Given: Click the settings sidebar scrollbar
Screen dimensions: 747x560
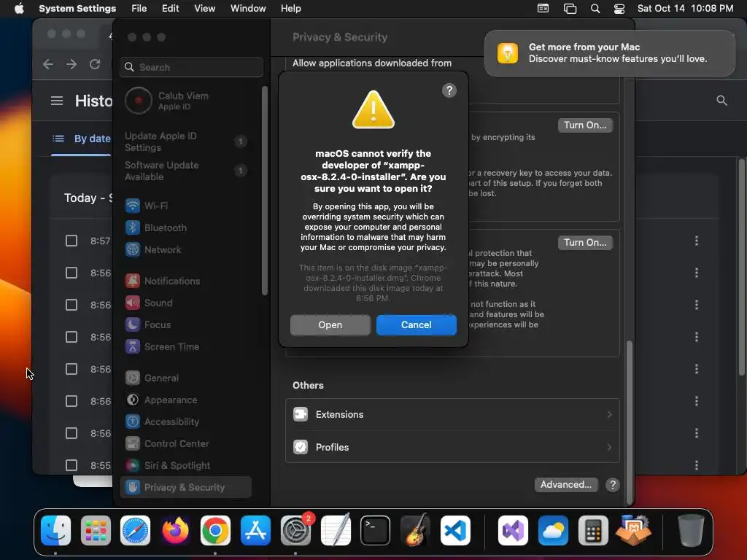Looking at the screenshot, I should click(x=265, y=190).
